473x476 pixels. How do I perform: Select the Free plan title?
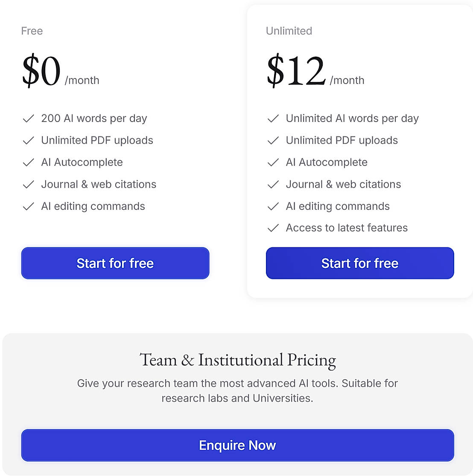point(32,31)
